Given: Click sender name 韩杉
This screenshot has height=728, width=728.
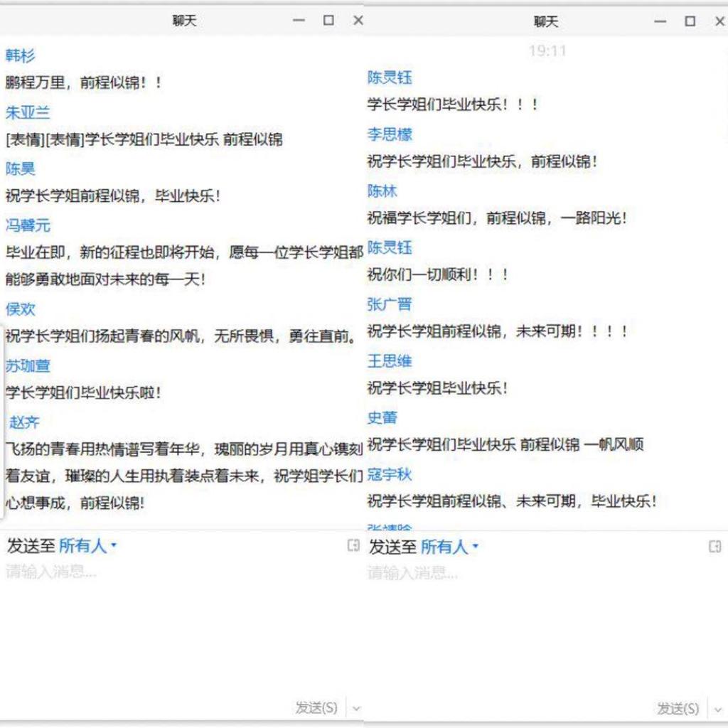Looking at the screenshot, I should click(x=20, y=55).
